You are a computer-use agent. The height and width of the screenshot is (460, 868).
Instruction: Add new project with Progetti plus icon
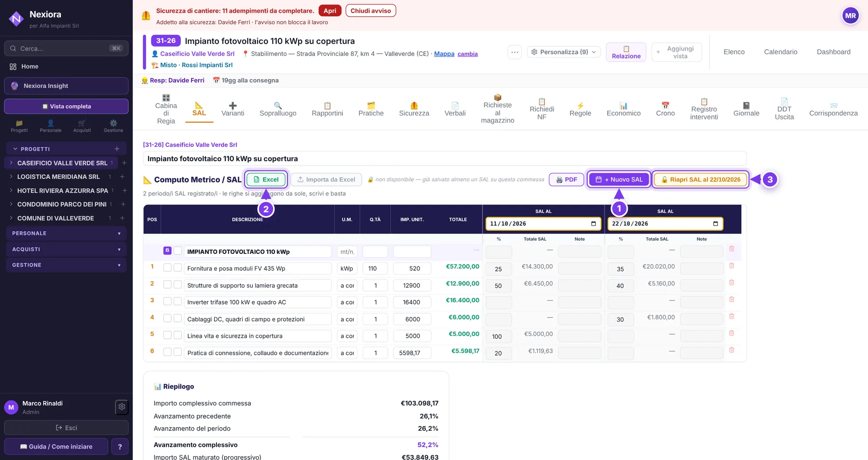pos(117,149)
